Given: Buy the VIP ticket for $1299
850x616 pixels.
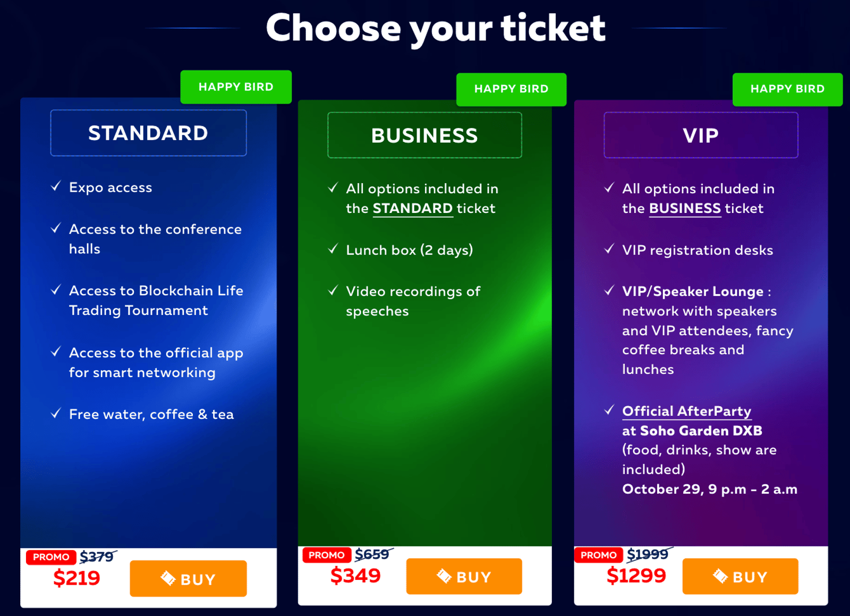Looking at the screenshot, I should click(x=740, y=576).
